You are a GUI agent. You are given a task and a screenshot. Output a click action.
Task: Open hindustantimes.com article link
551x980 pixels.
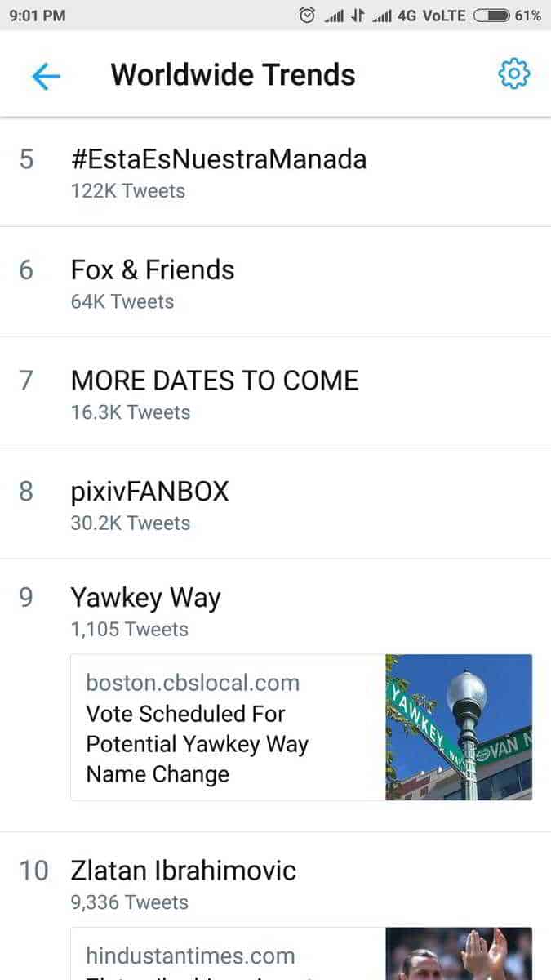(190, 955)
